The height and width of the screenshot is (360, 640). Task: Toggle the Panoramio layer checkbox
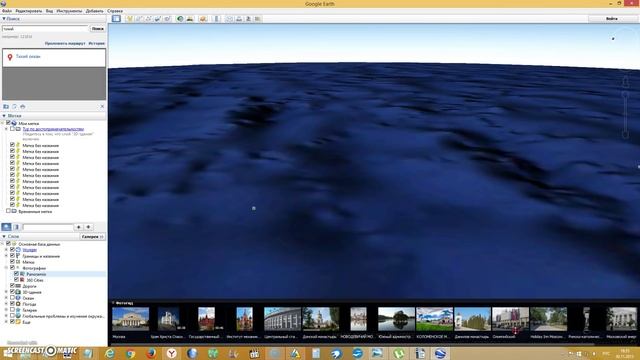coord(16,274)
